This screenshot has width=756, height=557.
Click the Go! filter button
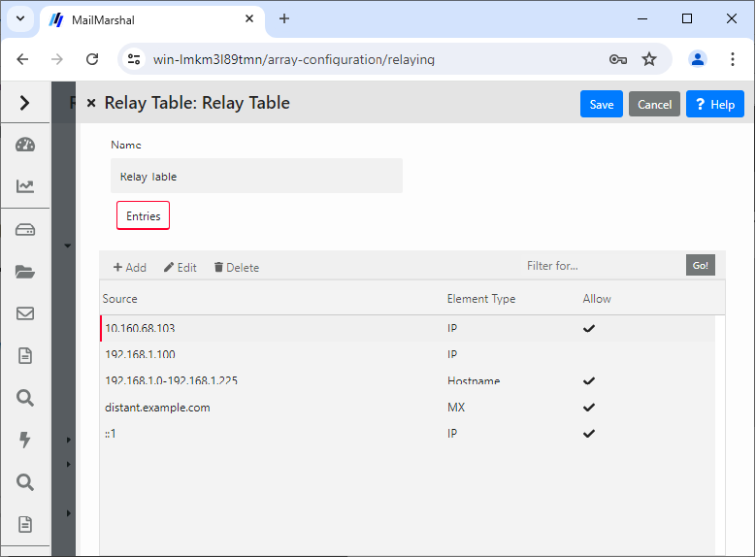point(700,265)
